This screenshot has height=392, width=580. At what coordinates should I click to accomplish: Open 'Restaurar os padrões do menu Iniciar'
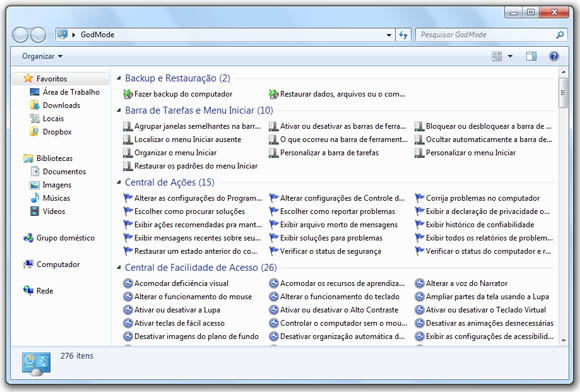190,166
